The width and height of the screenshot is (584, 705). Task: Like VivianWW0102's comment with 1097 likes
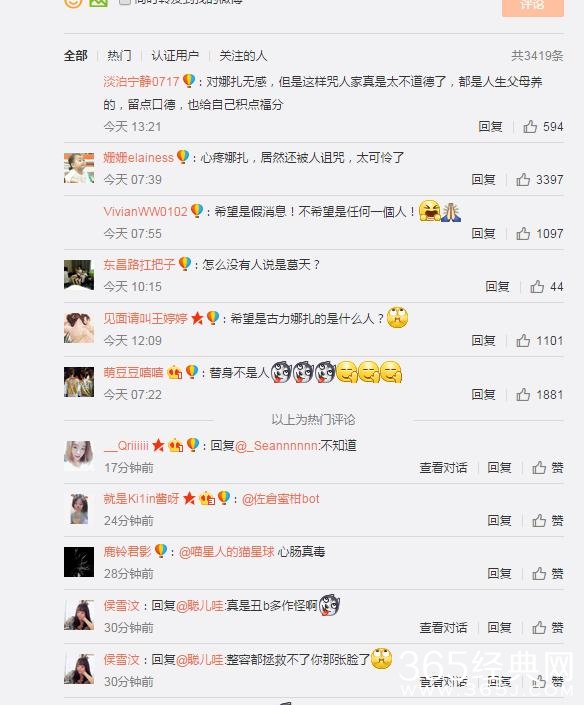[539, 234]
